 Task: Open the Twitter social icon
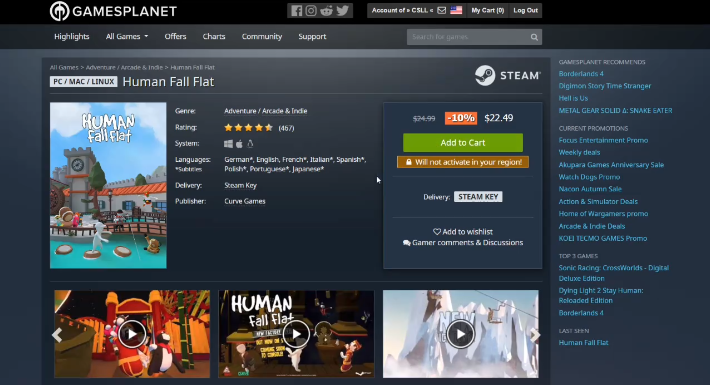pyautogui.click(x=343, y=10)
